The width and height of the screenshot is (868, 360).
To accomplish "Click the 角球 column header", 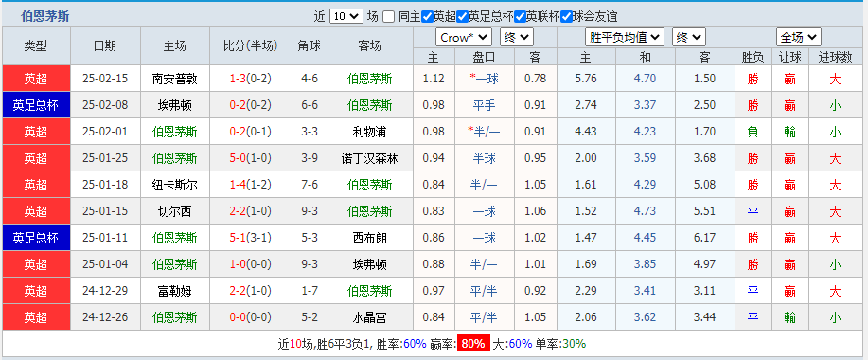I will pyautogui.click(x=310, y=46).
